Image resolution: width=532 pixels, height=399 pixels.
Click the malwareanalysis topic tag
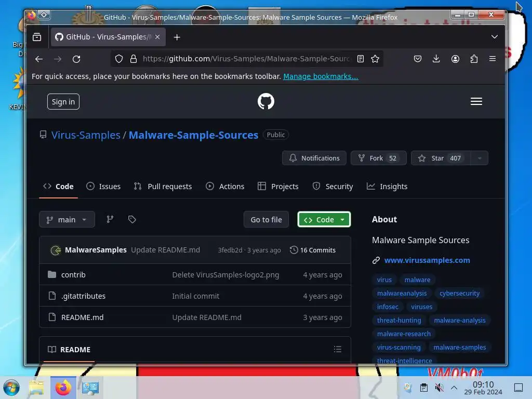pos(402,294)
